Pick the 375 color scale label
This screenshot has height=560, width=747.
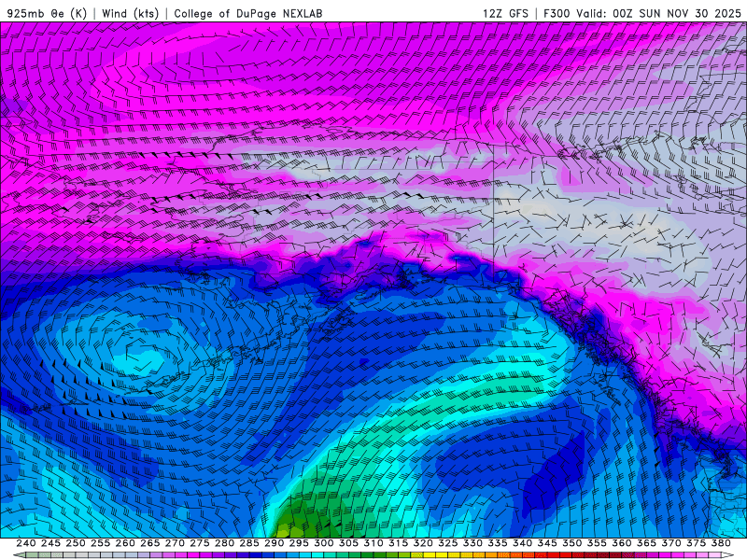coord(696,543)
